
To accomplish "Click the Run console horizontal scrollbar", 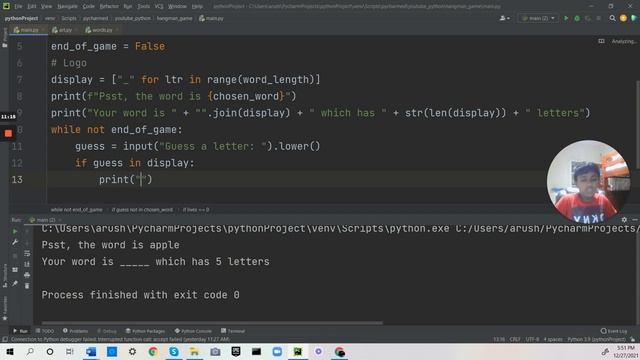I will click(212, 323).
